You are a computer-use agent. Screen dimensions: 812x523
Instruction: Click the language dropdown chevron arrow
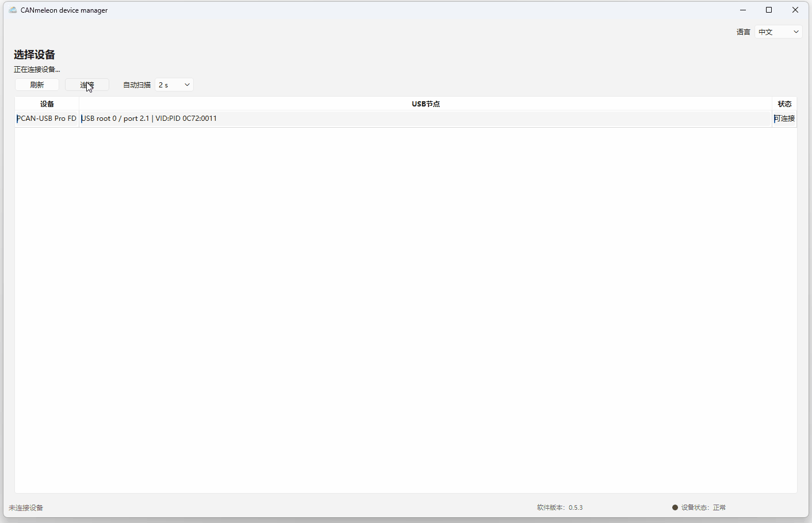tap(796, 32)
